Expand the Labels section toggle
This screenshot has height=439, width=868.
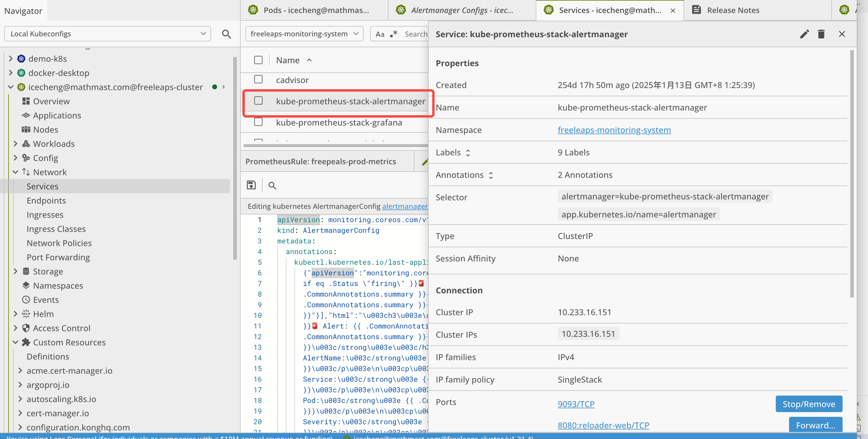(468, 153)
